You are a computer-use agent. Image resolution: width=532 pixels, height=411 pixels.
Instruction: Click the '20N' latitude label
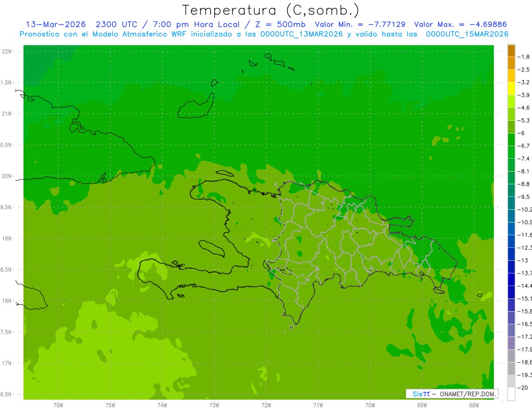point(8,176)
